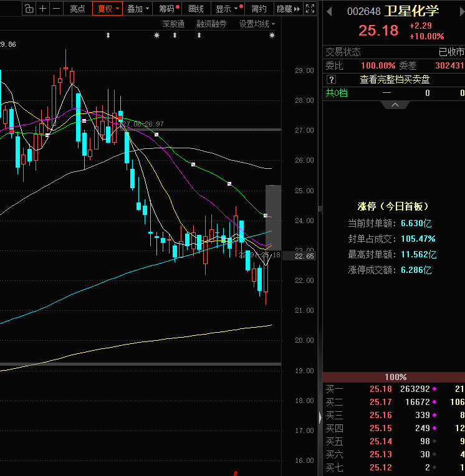465x476 pixels.
Task: Click magenta diamond beside 买二 volume 16672
Action: pos(434,402)
